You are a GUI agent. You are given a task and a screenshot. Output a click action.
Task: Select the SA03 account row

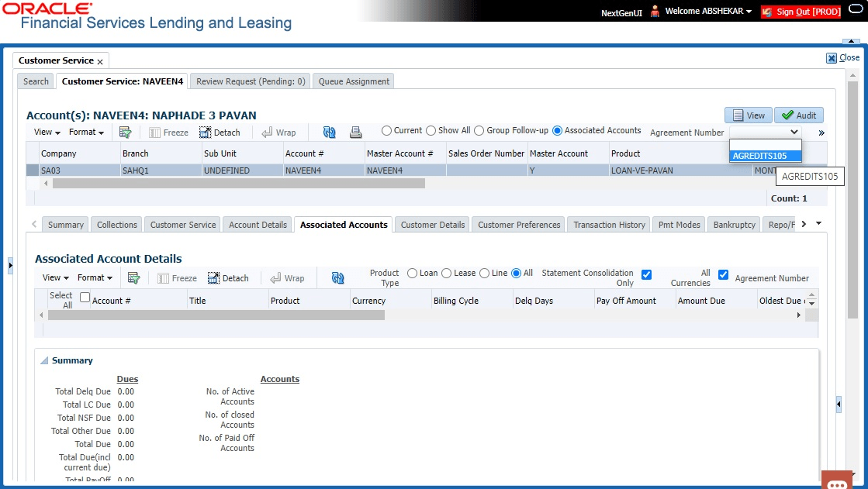click(427, 170)
